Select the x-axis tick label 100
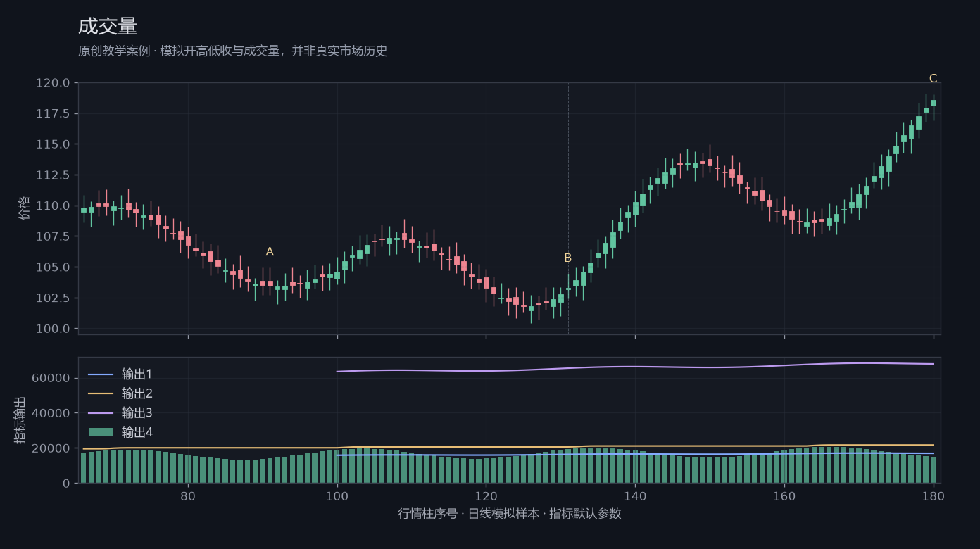This screenshot has width=980, height=549. 337,495
